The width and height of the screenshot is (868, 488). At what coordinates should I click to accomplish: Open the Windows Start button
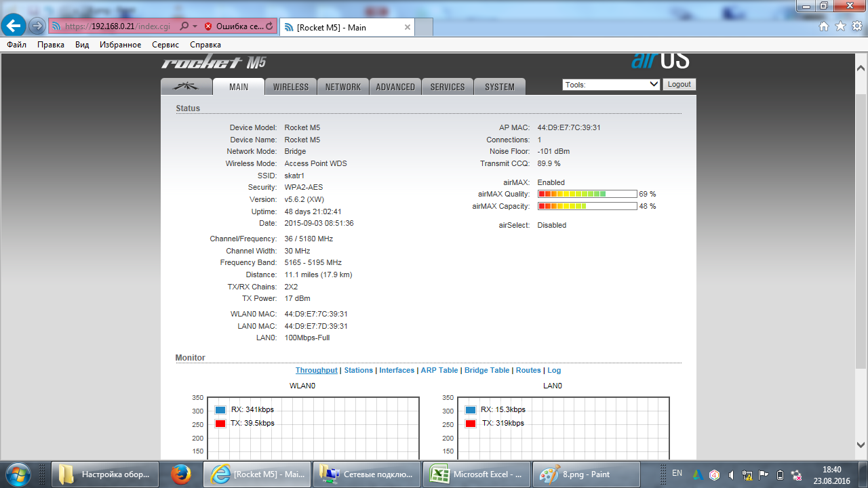click(18, 474)
